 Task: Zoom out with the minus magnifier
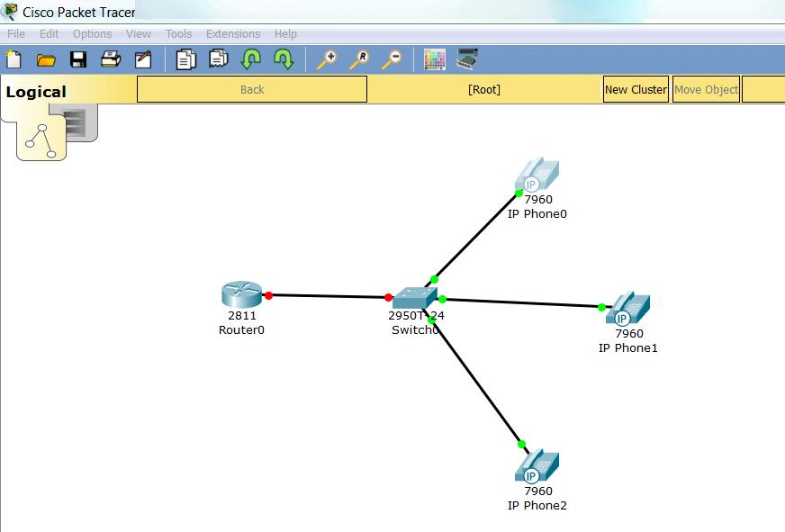(392, 60)
